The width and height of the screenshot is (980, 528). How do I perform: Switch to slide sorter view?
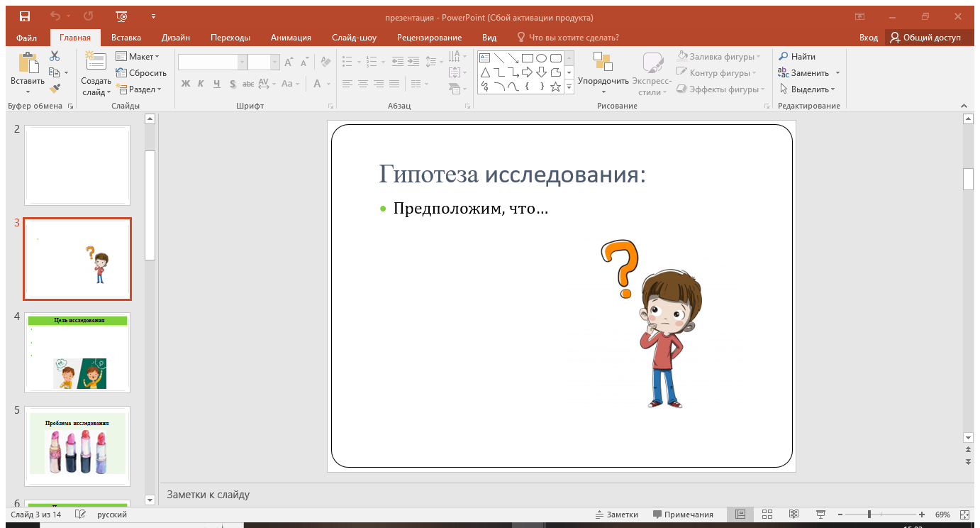767,515
